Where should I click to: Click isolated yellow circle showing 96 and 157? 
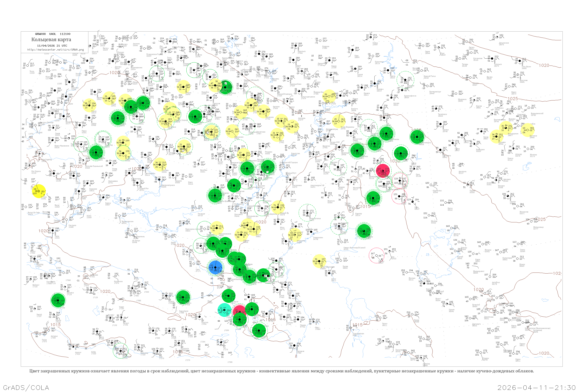[x=319, y=261]
